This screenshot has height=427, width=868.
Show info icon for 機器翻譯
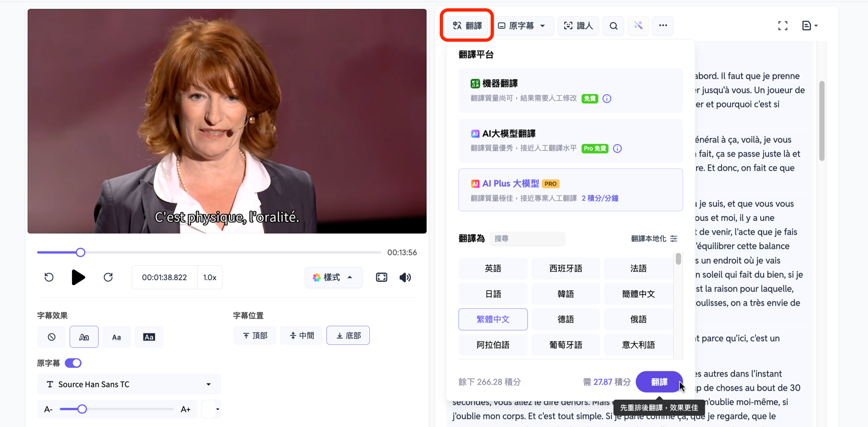[607, 98]
